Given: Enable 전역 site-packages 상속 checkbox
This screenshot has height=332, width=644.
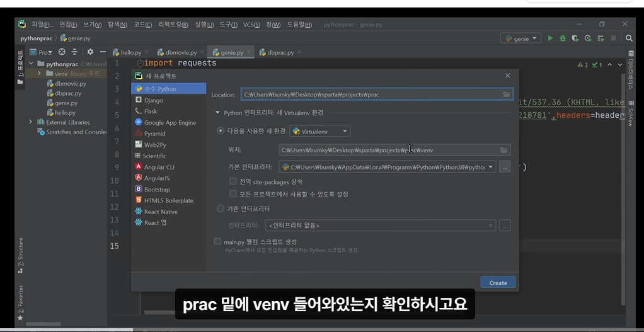Looking at the screenshot, I should (x=233, y=181).
